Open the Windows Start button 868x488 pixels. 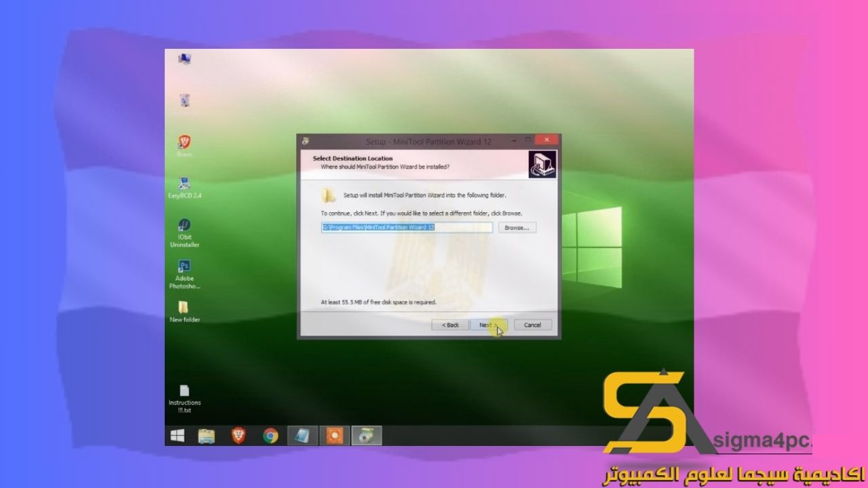coord(178,435)
